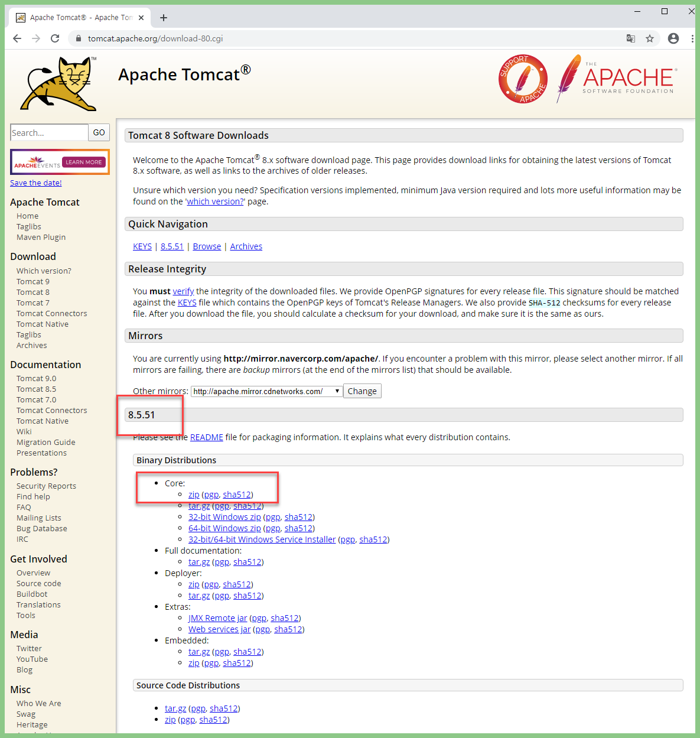The width and height of the screenshot is (700, 738).
Task: Open the Other mirrors dropdown
Action: 266,391
